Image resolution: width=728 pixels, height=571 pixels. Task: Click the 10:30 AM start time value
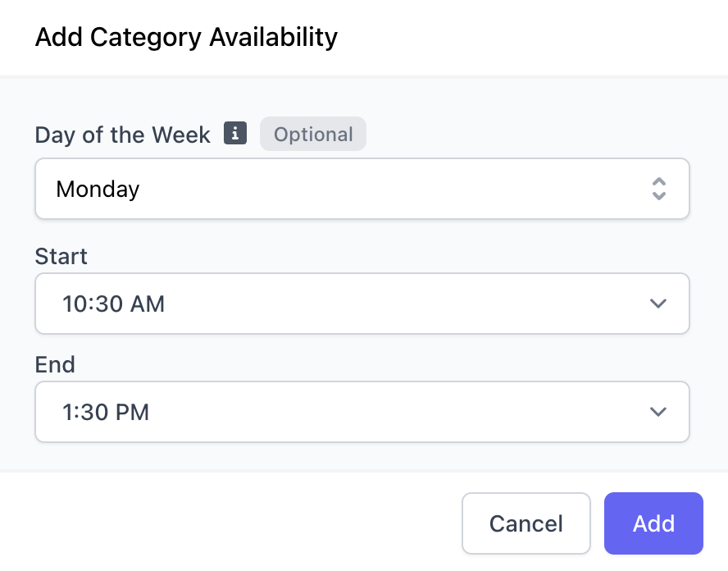coord(114,304)
